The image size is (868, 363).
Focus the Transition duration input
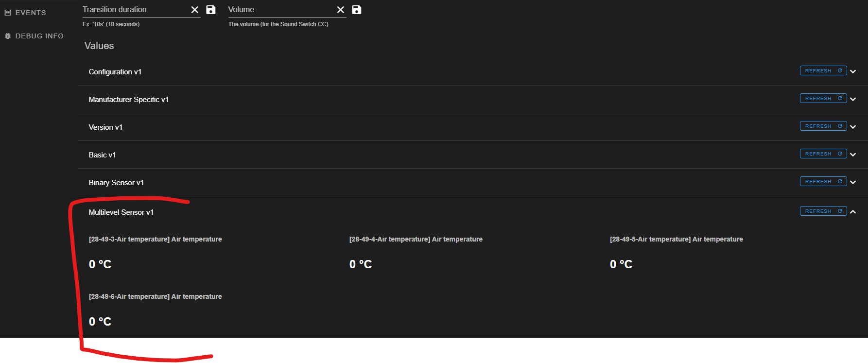tap(135, 10)
